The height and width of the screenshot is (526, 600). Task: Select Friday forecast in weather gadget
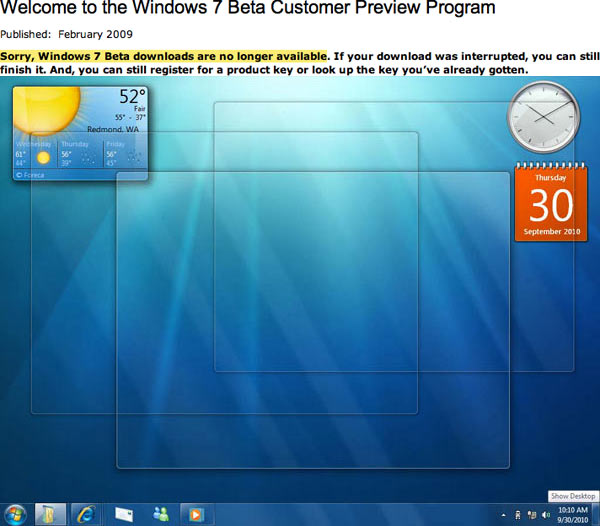(125, 153)
